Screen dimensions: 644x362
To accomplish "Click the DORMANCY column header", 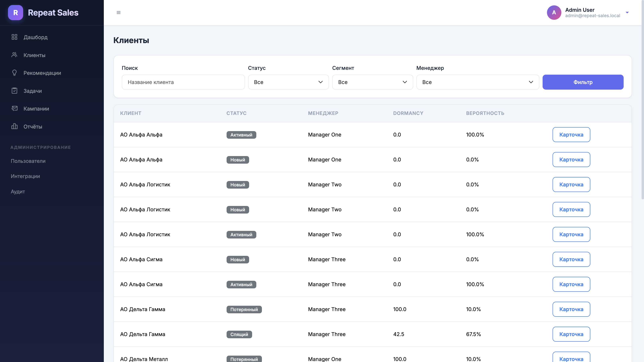I will [x=408, y=113].
